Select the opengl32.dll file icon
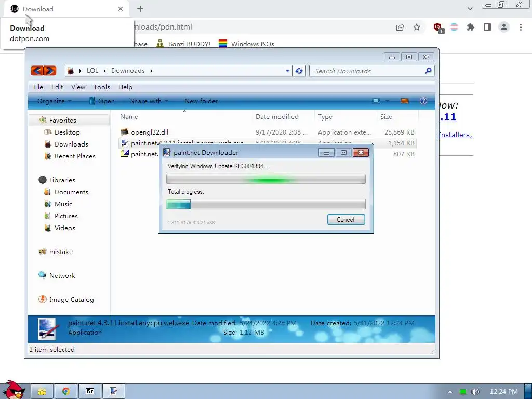The height and width of the screenshot is (399, 532). point(125,132)
